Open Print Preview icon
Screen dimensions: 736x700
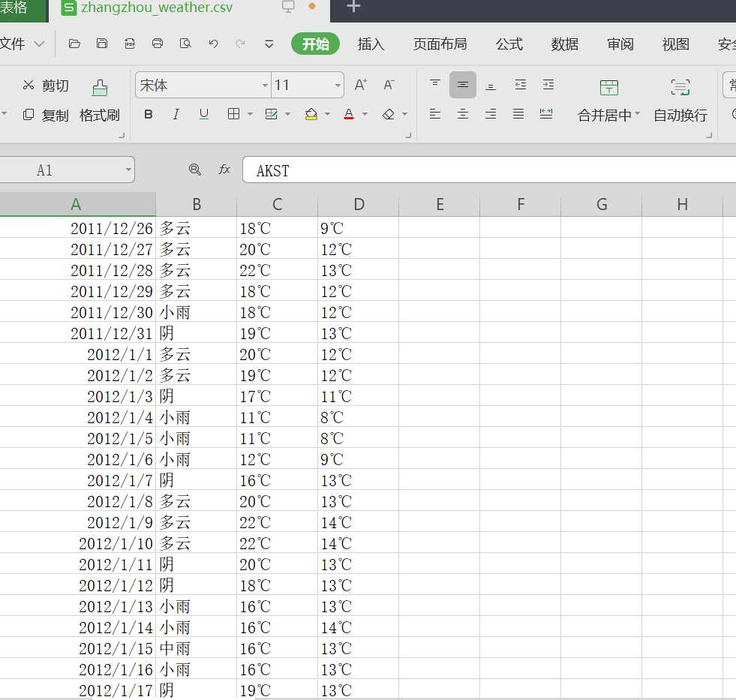pyautogui.click(x=185, y=44)
